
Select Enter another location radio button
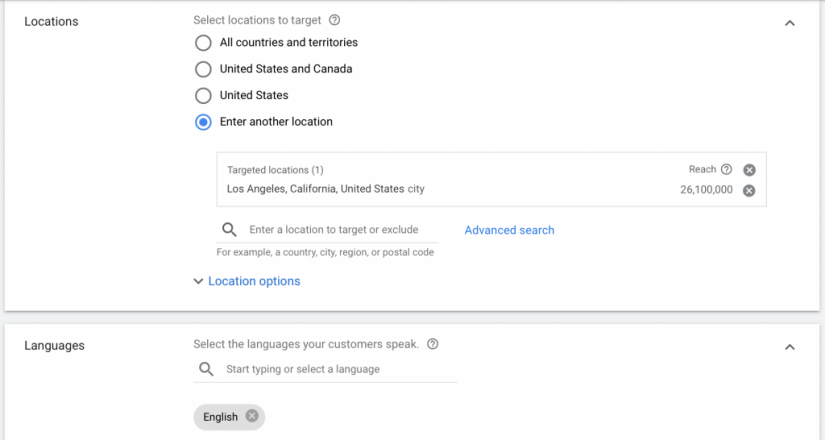point(203,122)
